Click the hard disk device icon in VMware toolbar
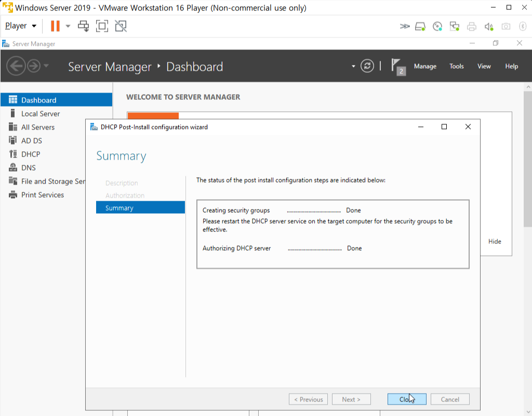Image resolution: width=532 pixels, height=416 pixels. 420,27
